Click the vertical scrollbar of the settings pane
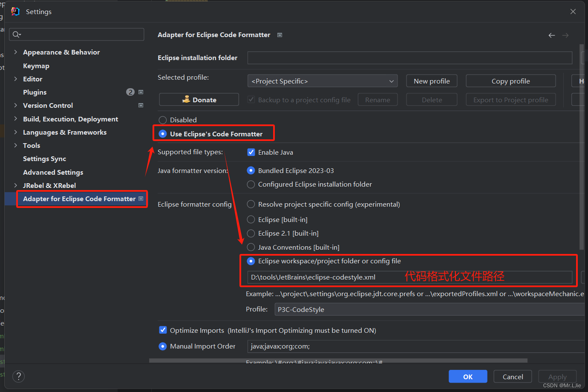The height and width of the screenshot is (392, 588). [x=582, y=147]
